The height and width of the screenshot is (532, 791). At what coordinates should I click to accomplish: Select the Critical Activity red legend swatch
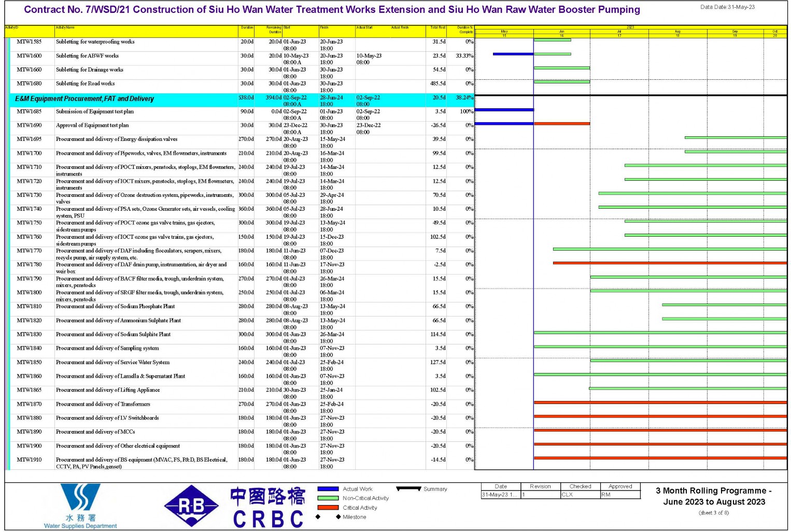328,508
